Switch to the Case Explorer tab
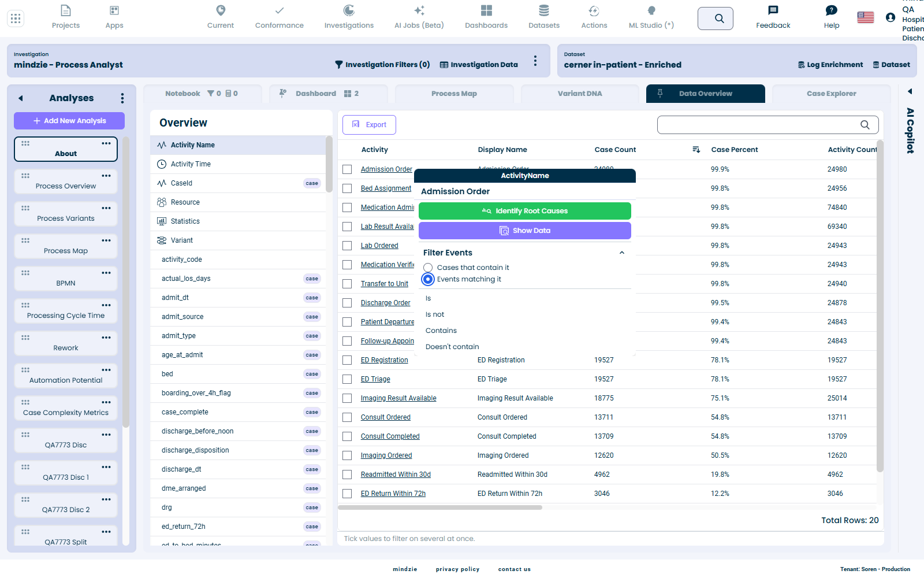Viewport: 924px width, 578px height. (832, 94)
